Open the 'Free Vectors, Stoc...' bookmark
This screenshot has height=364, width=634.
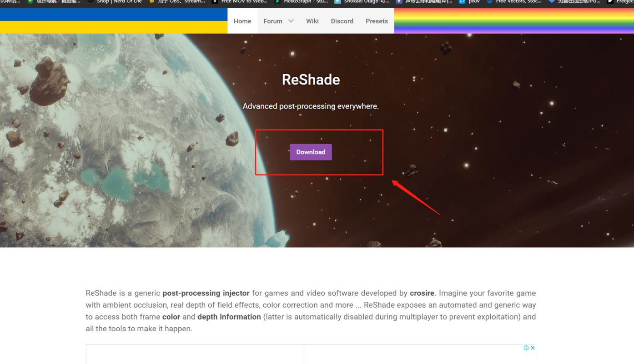[514, 2]
